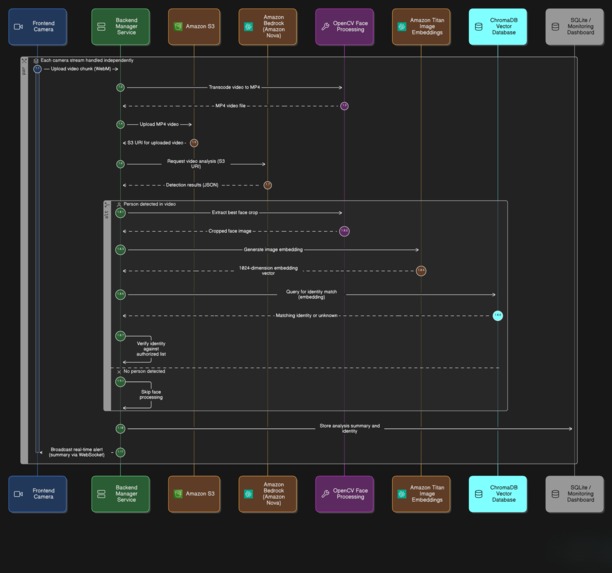The image size is (612, 573).
Task: Click the Bedrock icon in top Amazon Bedrock box
Action: [x=249, y=27]
